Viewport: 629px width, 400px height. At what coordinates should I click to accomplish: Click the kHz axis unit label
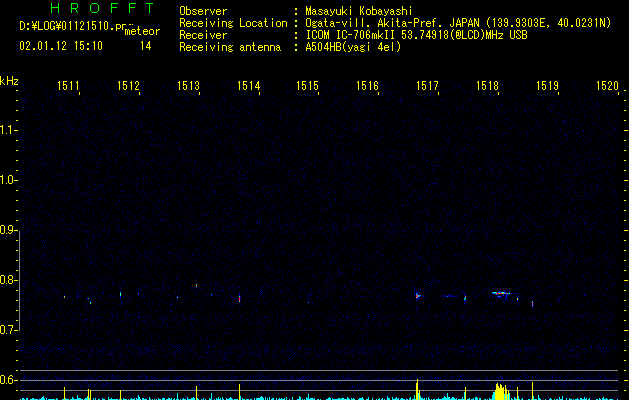(x=9, y=81)
